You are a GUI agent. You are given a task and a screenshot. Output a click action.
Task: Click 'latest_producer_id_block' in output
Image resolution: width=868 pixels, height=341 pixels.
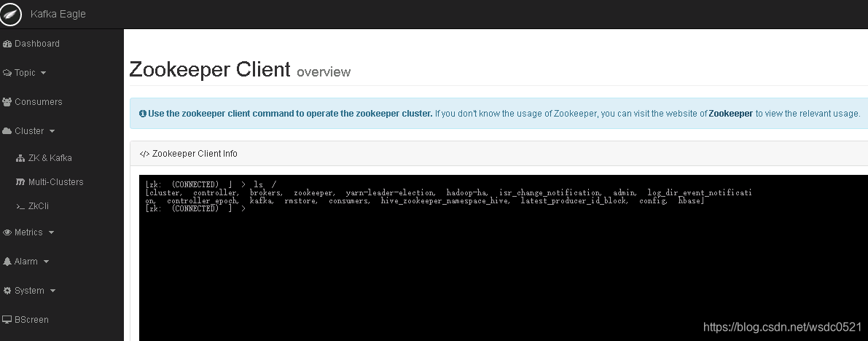574,200
